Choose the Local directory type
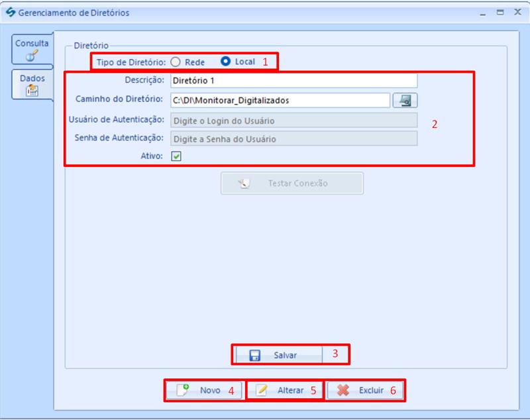The image size is (530, 420). click(226, 62)
